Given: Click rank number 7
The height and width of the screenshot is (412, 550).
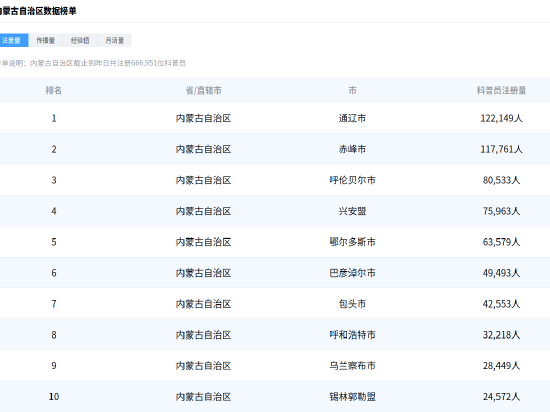Looking at the screenshot, I should point(54,304).
